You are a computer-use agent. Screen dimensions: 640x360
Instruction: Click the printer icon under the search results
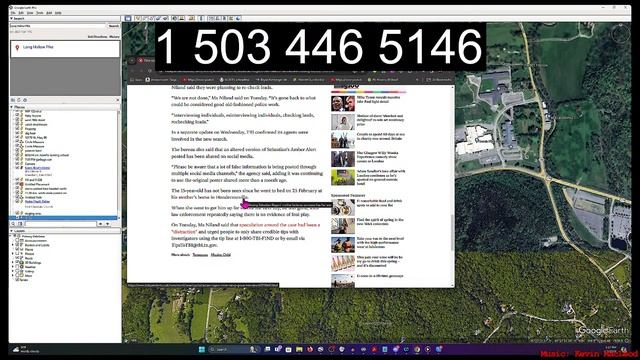point(25,100)
